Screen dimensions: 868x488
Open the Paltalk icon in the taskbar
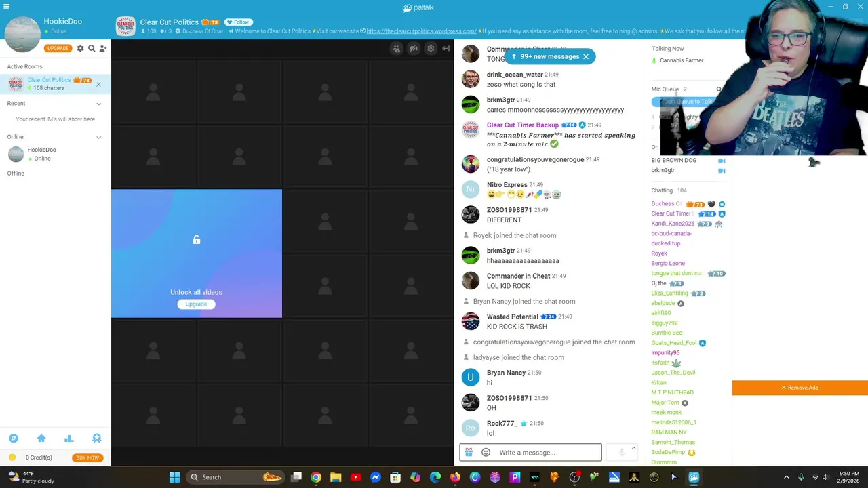(x=694, y=477)
